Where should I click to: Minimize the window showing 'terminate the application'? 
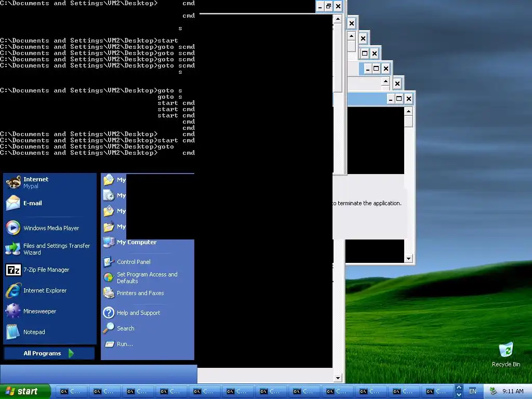[x=391, y=99]
